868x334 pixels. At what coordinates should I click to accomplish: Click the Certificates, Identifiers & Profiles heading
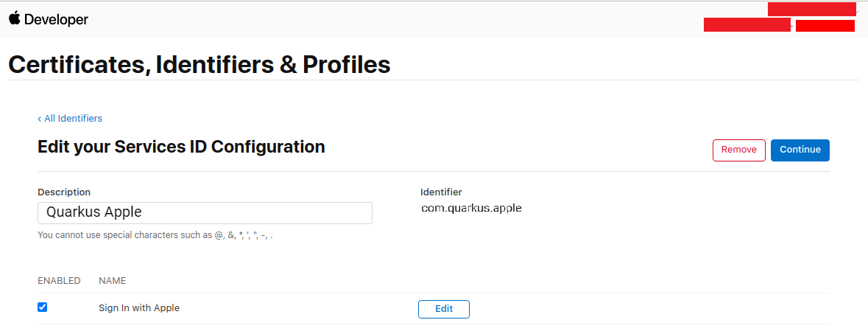(x=200, y=65)
